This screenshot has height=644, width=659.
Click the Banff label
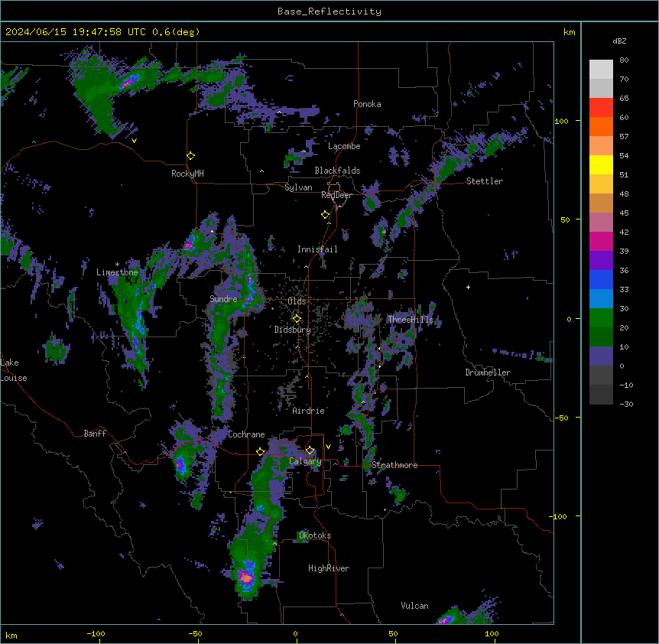(x=95, y=434)
